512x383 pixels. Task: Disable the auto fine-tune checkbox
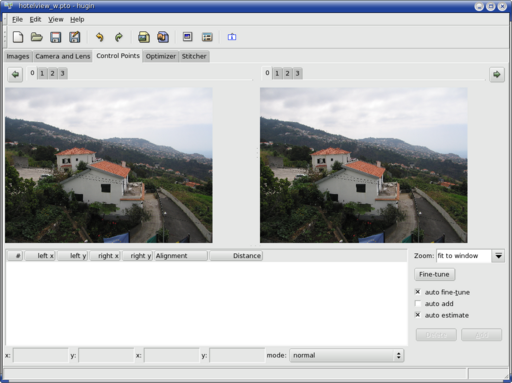click(x=418, y=292)
